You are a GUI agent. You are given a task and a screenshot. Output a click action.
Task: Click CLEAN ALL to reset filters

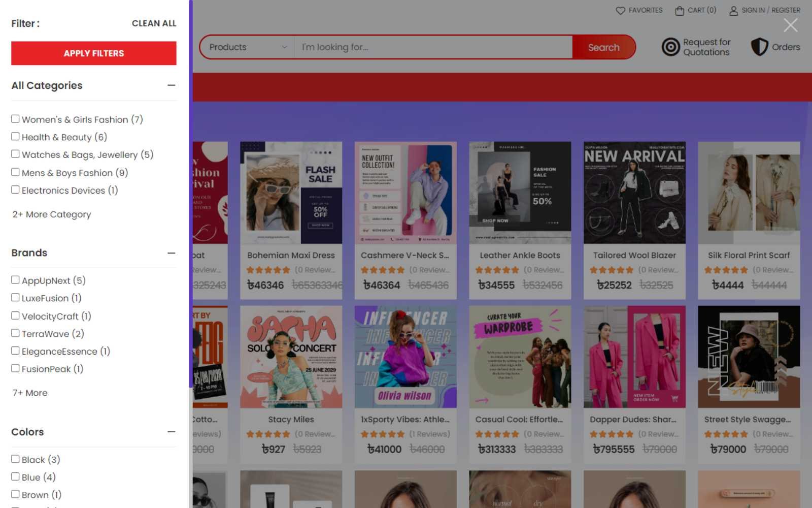154,23
